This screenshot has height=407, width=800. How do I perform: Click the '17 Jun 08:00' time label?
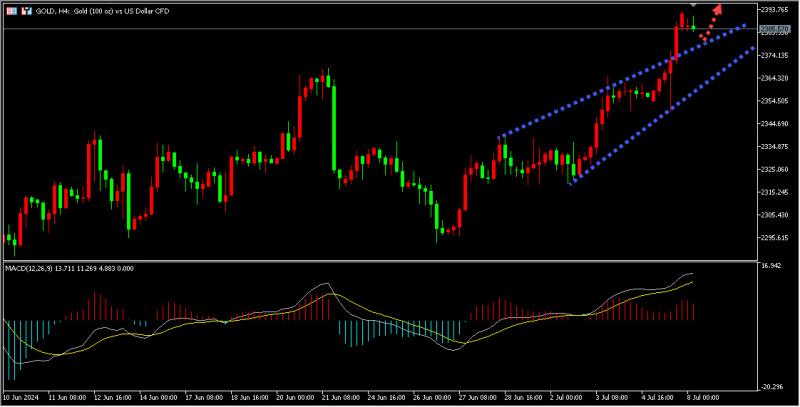pyautogui.click(x=204, y=397)
